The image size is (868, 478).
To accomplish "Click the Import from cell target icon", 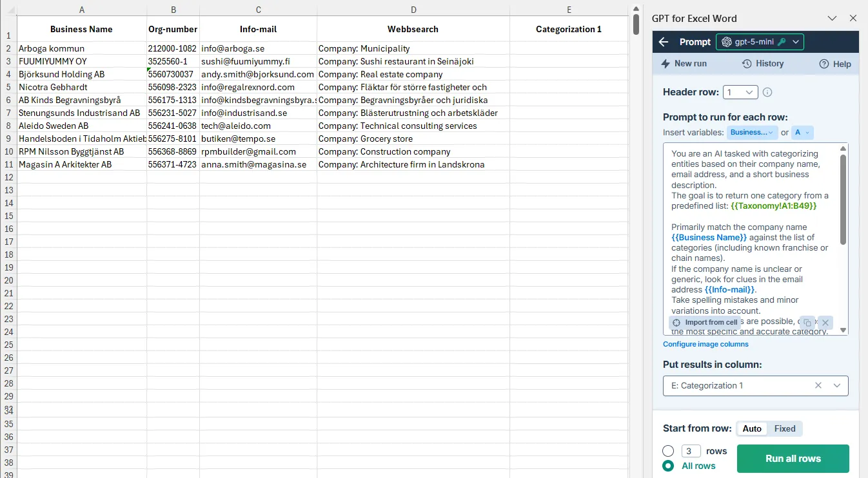I will click(x=676, y=322).
